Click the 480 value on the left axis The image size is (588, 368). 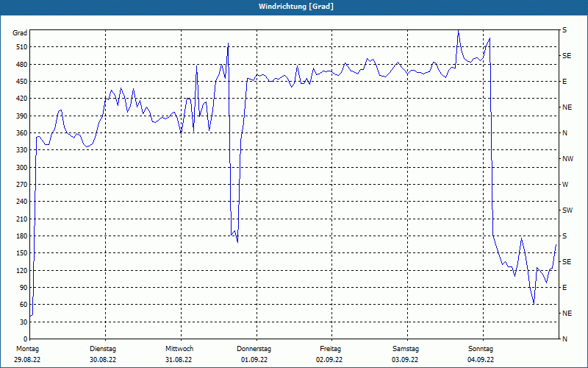click(23, 65)
